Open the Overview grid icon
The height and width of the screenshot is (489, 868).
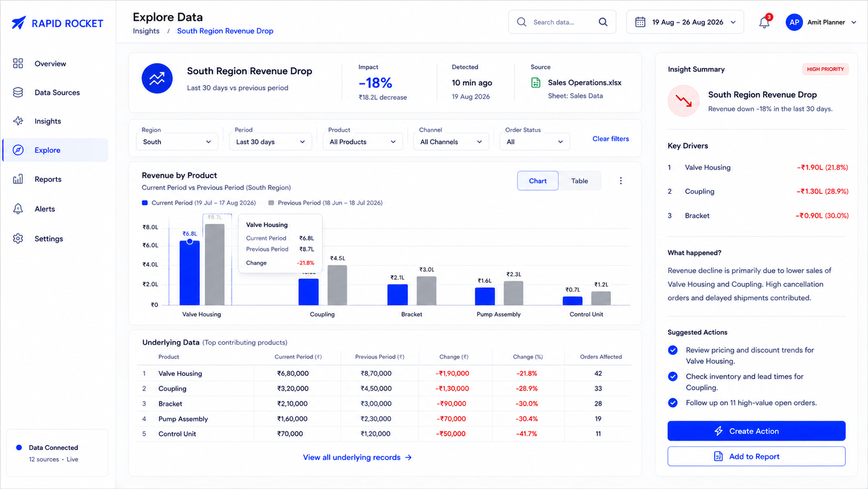(x=18, y=63)
